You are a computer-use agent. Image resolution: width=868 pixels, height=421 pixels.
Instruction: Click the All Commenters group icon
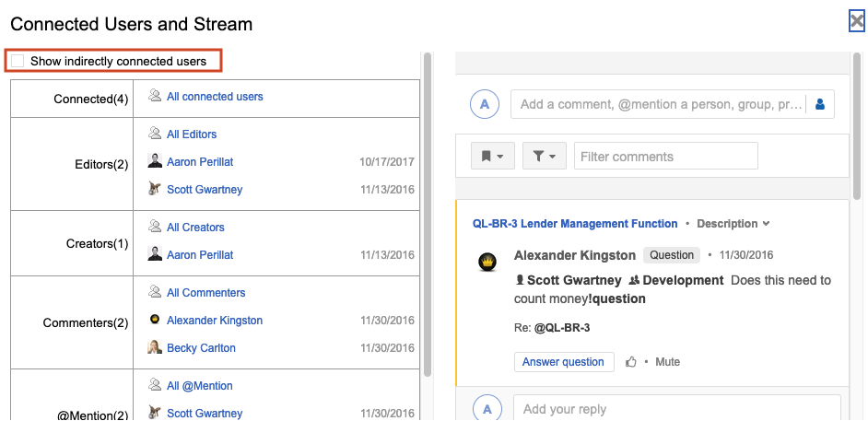click(155, 292)
